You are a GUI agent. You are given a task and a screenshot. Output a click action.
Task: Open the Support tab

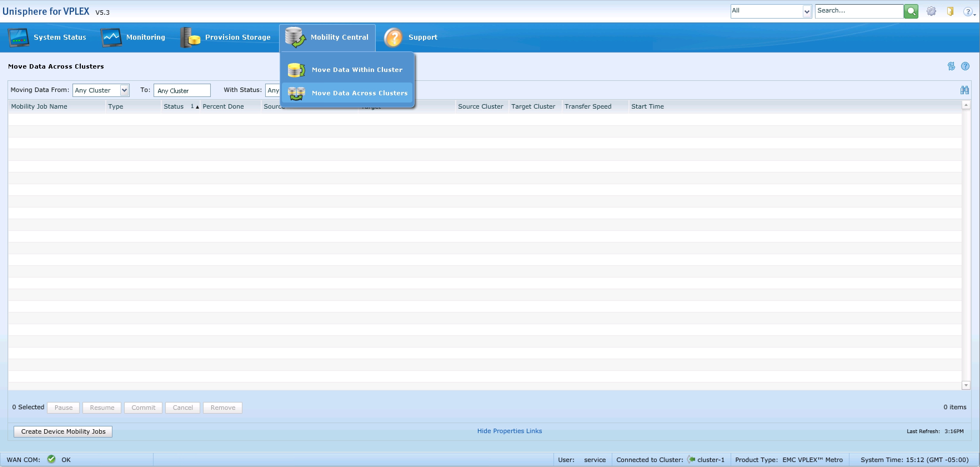pos(411,37)
